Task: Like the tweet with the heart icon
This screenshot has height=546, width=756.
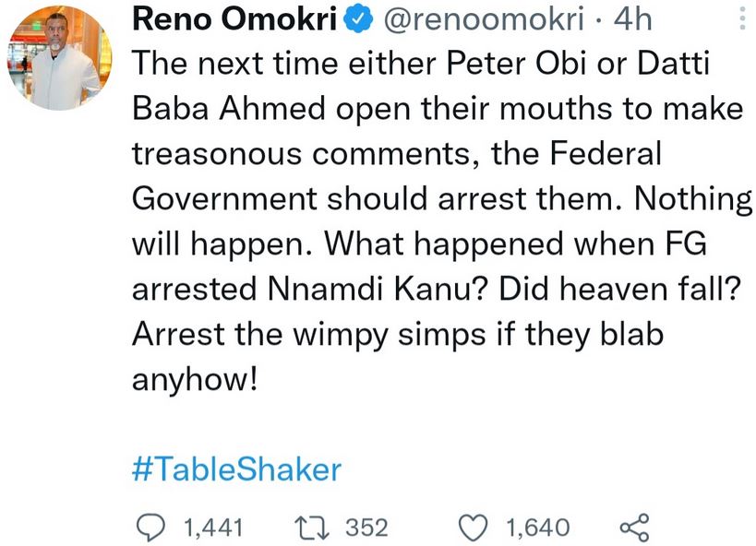Action: pyautogui.click(x=473, y=527)
